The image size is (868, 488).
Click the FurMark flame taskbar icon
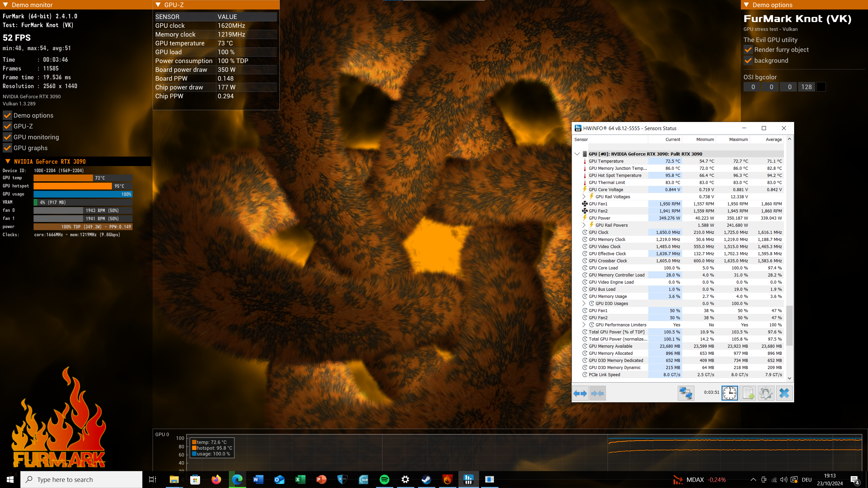click(x=447, y=479)
